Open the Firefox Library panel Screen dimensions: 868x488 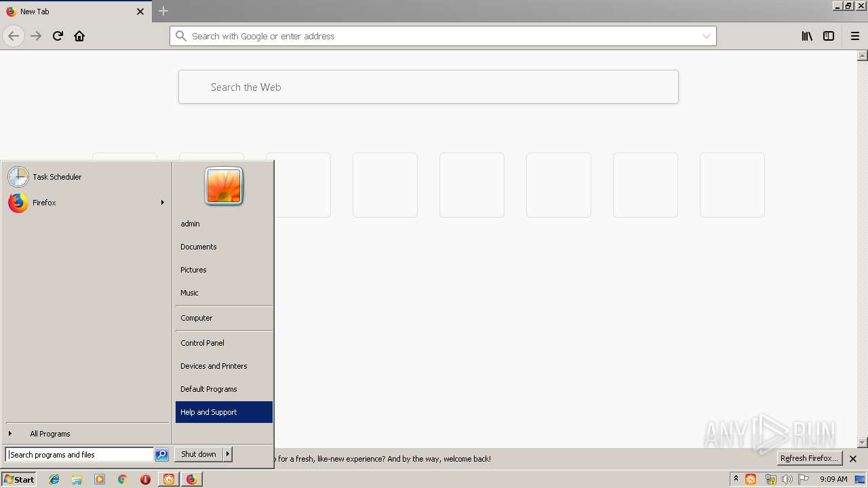(807, 36)
